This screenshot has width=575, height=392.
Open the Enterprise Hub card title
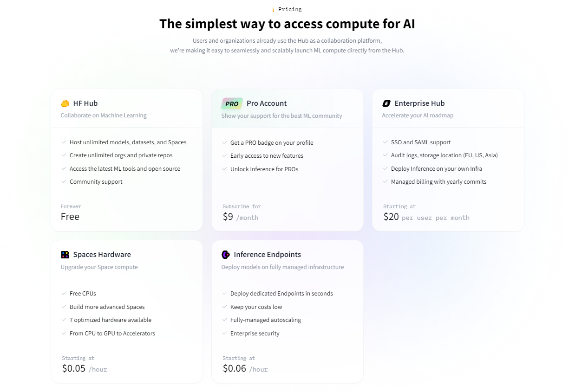point(419,103)
